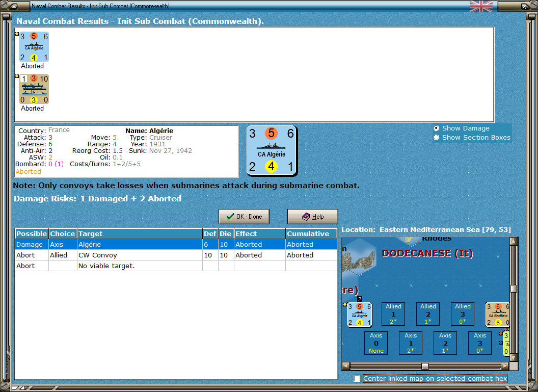Click the 'Name: Algérie' text in unit details
Screen dimensions: 538x392
(x=149, y=131)
